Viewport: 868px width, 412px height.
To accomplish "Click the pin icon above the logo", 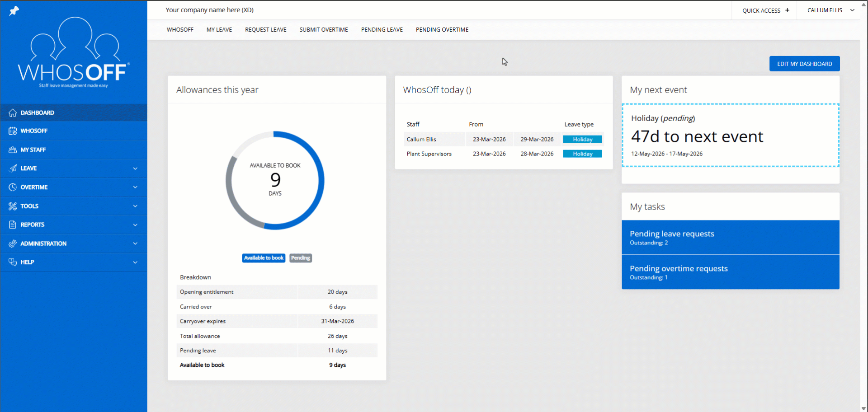I will point(14,10).
